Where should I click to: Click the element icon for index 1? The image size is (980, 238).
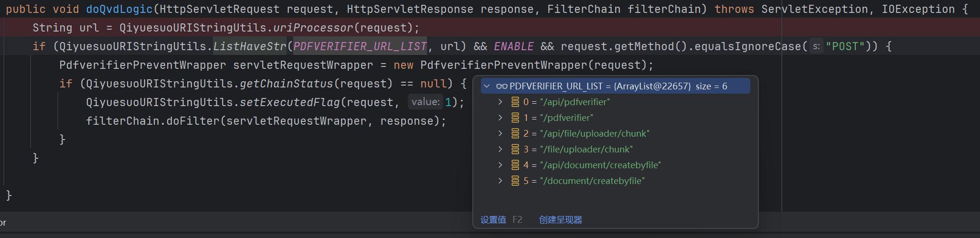click(x=515, y=118)
